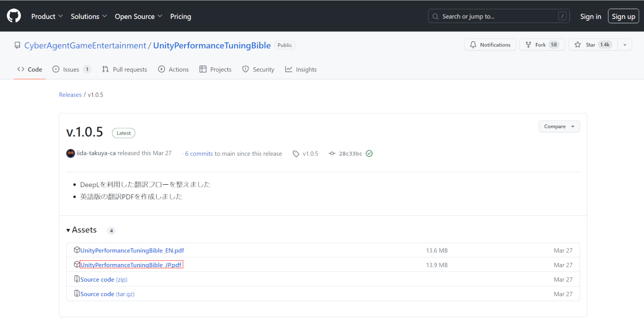Go to Releases breadcrumb link
The height and width of the screenshot is (322, 644).
tap(70, 95)
